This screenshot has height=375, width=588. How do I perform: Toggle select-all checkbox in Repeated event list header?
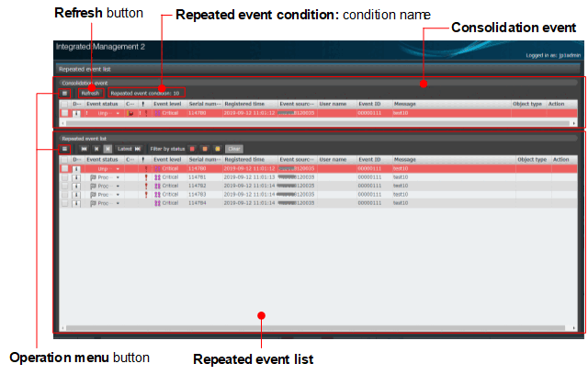[x=65, y=160]
